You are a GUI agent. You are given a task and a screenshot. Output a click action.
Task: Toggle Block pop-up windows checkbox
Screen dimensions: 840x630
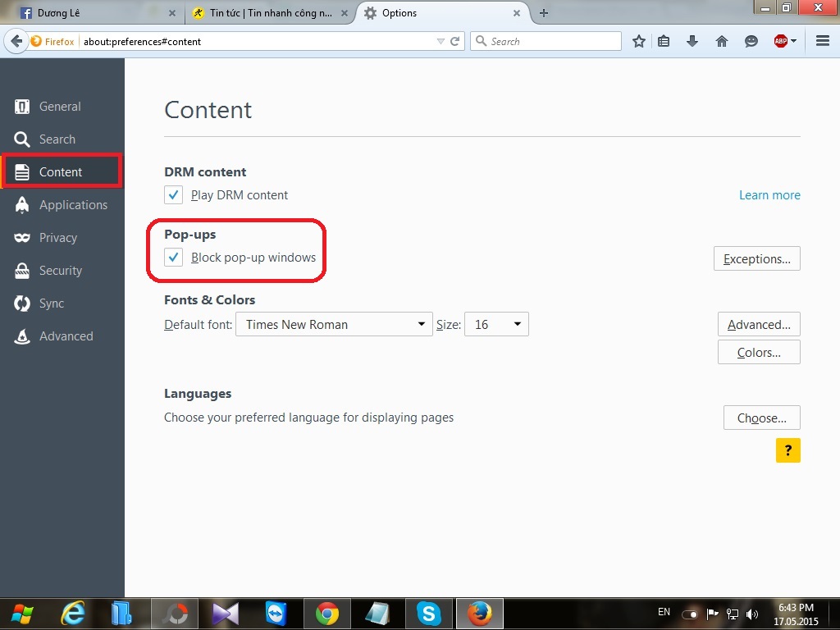click(174, 258)
